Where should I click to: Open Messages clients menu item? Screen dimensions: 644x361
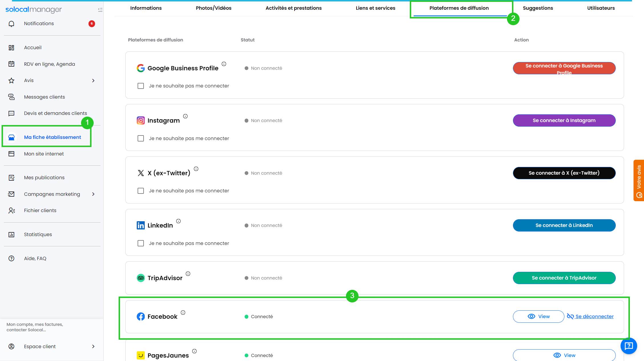pyautogui.click(x=45, y=97)
